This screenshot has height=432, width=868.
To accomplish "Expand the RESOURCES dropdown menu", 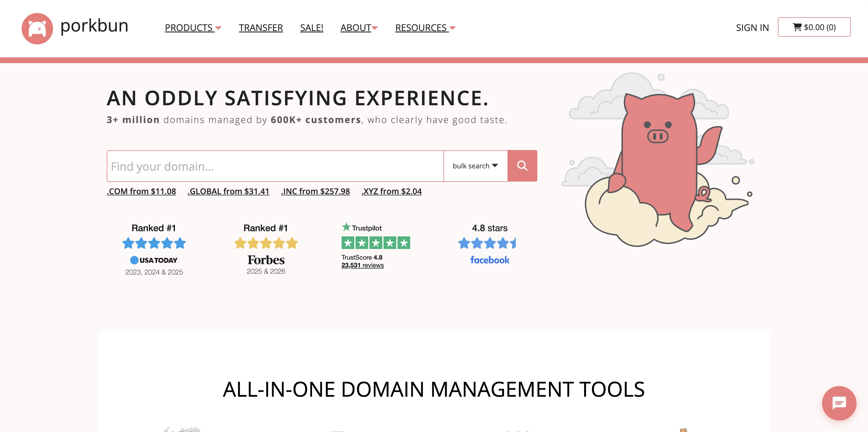I will click(425, 28).
